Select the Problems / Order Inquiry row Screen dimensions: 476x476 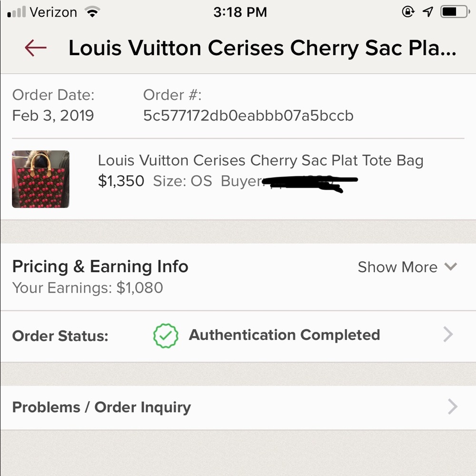click(101, 407)
